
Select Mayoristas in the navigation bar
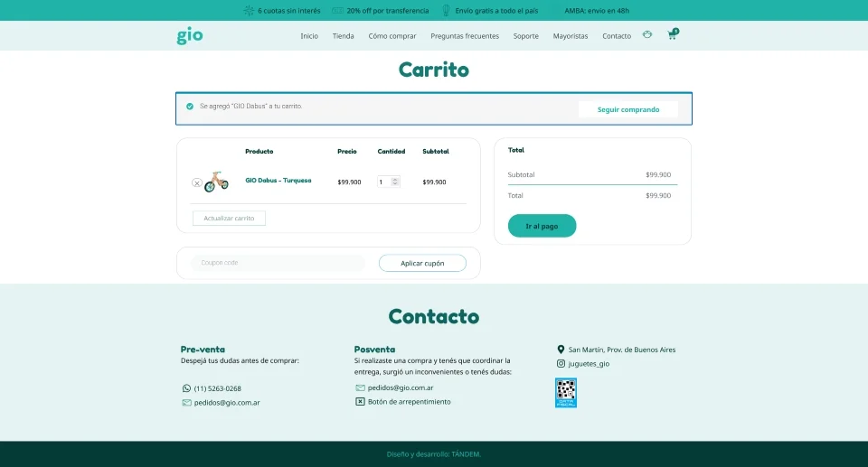click(571, 36)
